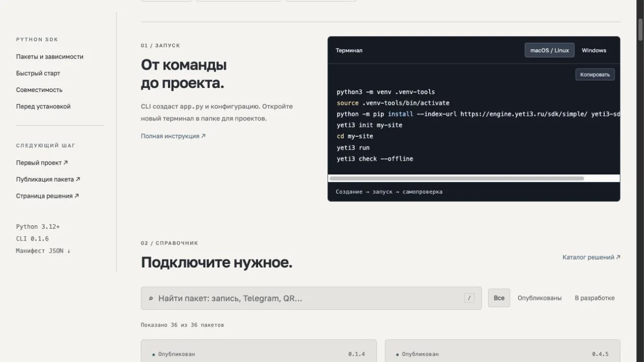
Task: Focus the Найти пакет search field
Action: pos(311,298)
